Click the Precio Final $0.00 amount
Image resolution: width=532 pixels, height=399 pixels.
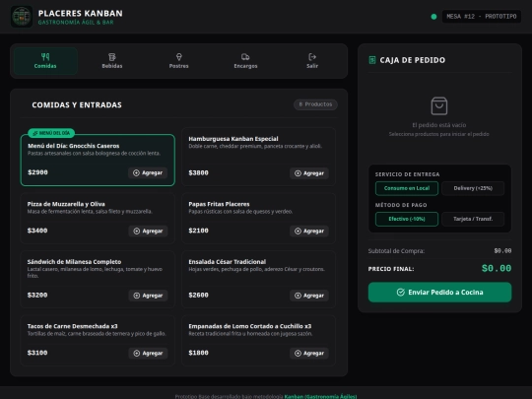(x=497, y=268)
